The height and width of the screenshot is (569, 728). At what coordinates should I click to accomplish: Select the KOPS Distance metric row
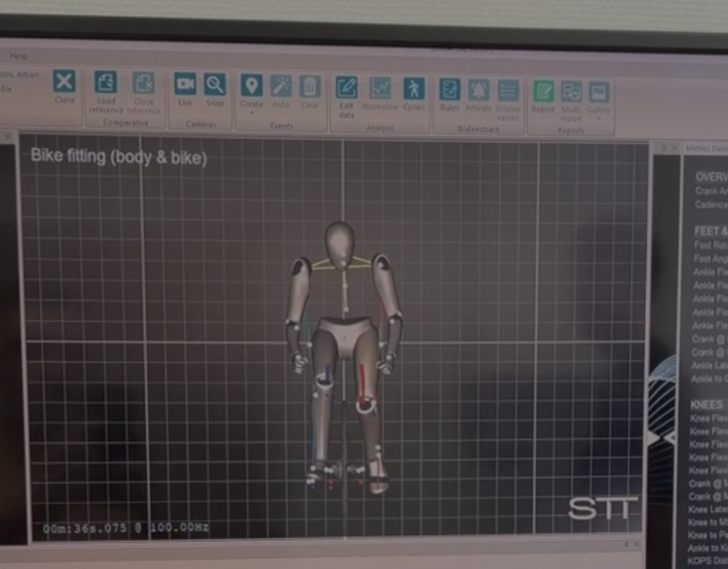click(x=708, y=561)
